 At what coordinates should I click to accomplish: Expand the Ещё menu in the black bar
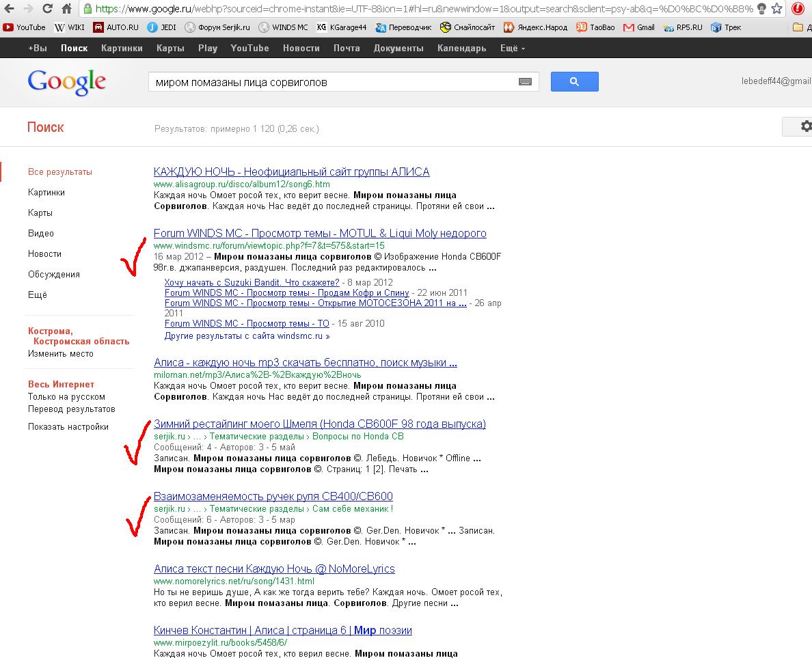(x=513, y=48)
